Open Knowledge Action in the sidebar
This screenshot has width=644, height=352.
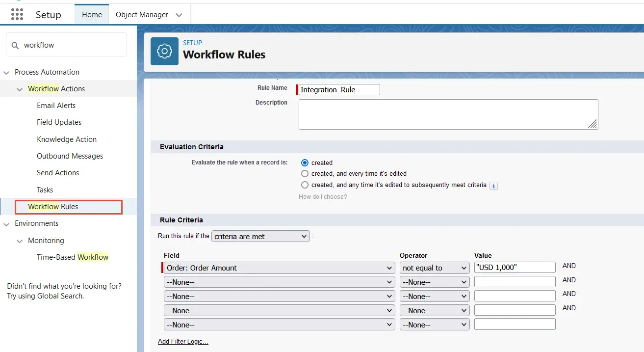click(67, 139)
